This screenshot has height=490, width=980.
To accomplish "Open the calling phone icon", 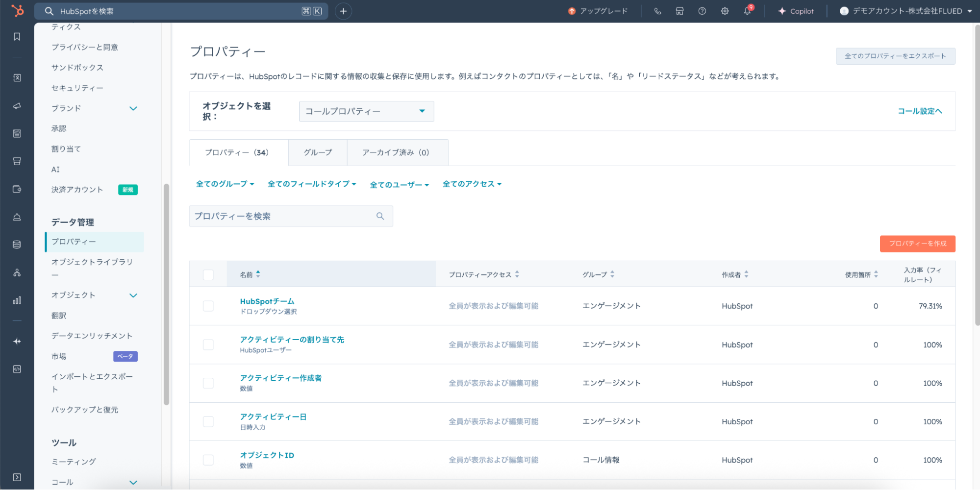I will click(x=657, y=11).
